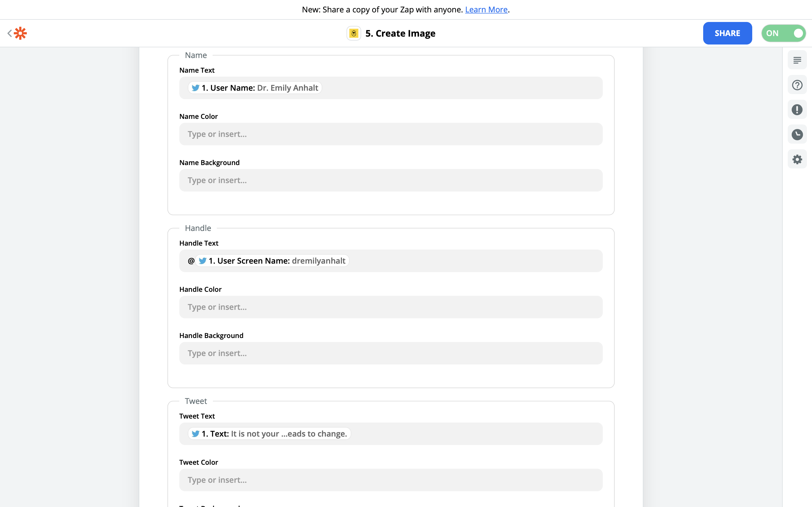Click the Handle Background input field

tap(390, 353)
